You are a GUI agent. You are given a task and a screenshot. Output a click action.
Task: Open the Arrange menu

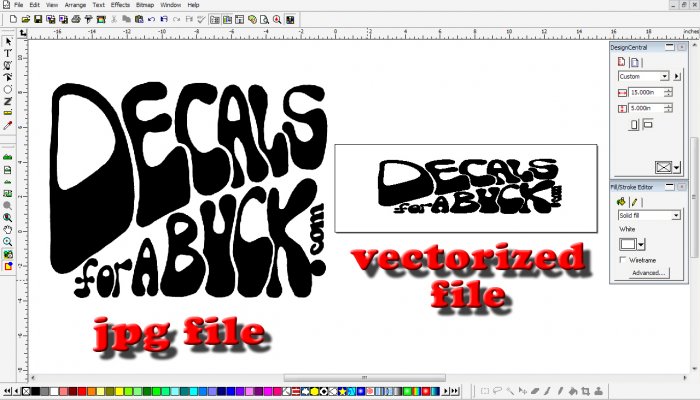[75, 5]
